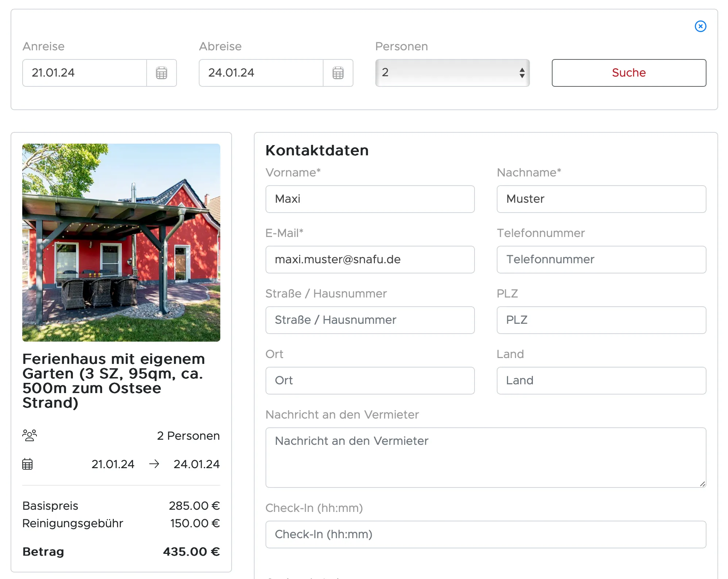This screenshot has height=579, width=728.
Task: Click the calendar icon beside booking dates
Action: [x=27, y=464]
